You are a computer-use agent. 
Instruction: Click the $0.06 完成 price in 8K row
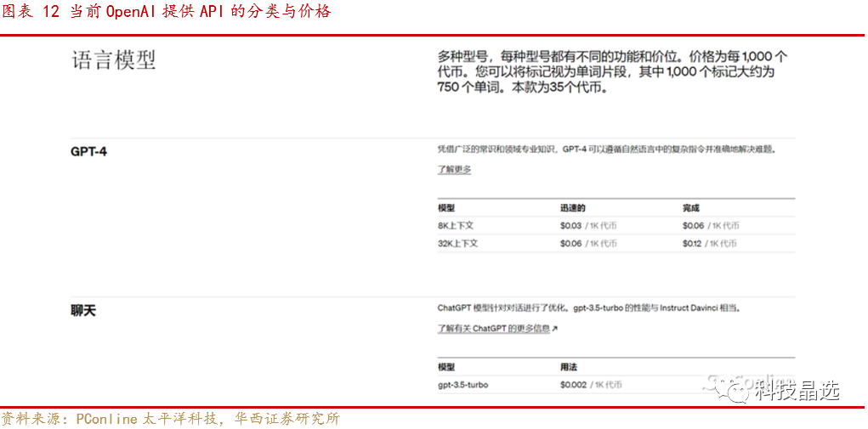point(693,226)
